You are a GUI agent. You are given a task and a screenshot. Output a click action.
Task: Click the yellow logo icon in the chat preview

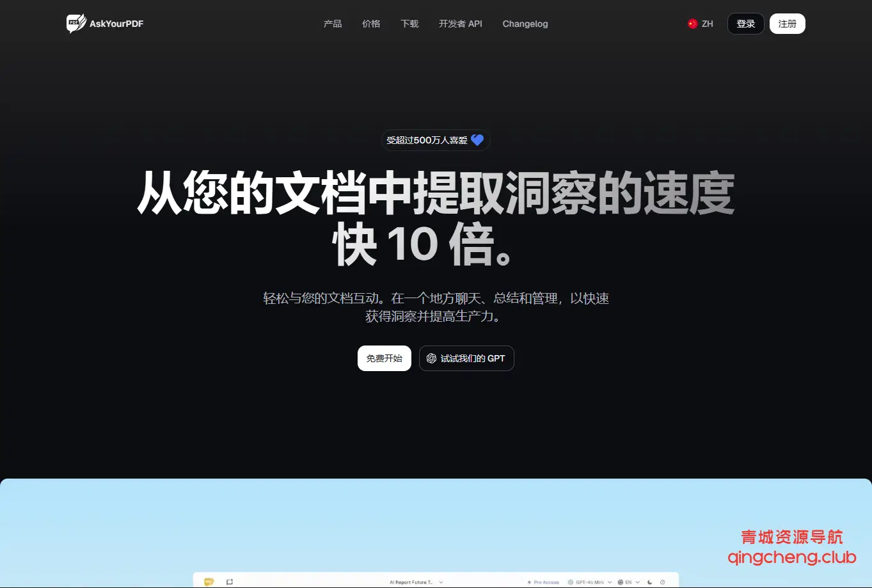click(209, 582)
